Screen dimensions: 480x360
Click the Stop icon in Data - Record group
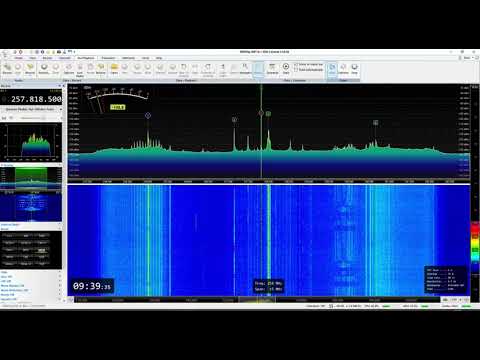(56, 69)
